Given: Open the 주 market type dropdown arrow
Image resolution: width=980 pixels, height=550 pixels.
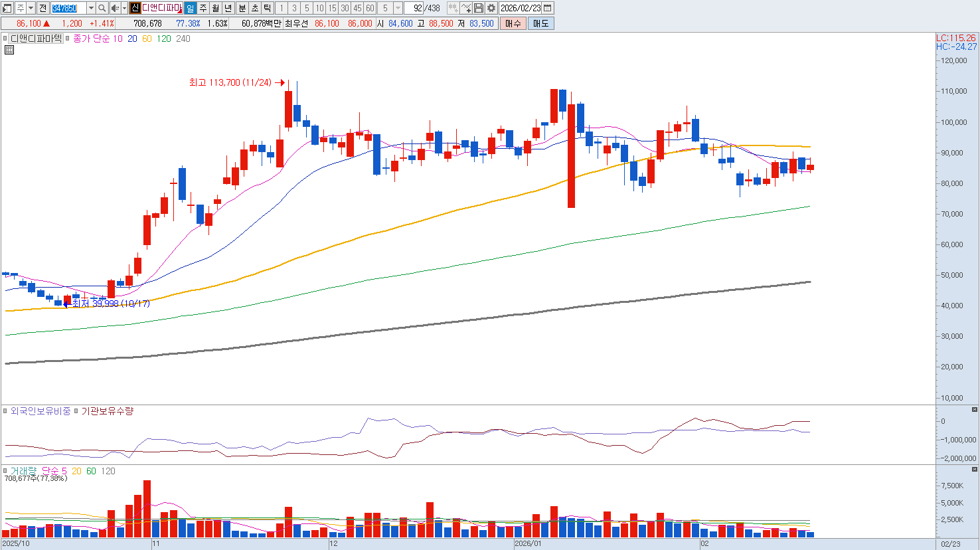Looking at the screenshot, I should (x=31, y=8).
